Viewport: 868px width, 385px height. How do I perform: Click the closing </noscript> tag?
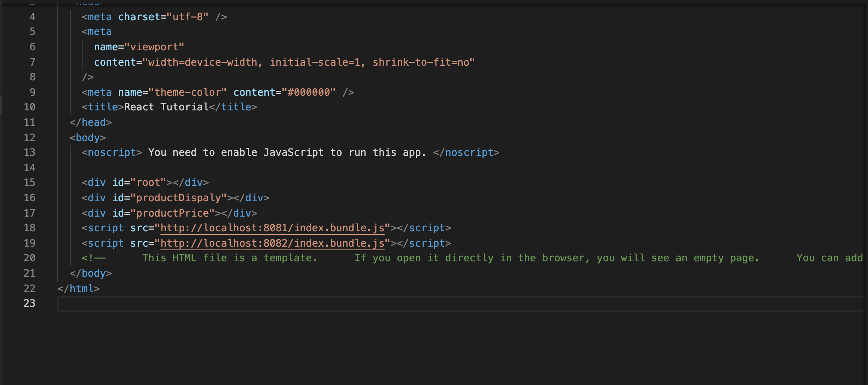(x=466, y=152)
